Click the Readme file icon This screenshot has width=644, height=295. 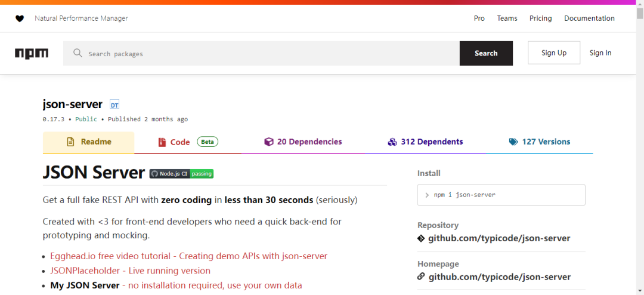coord(70,142)
